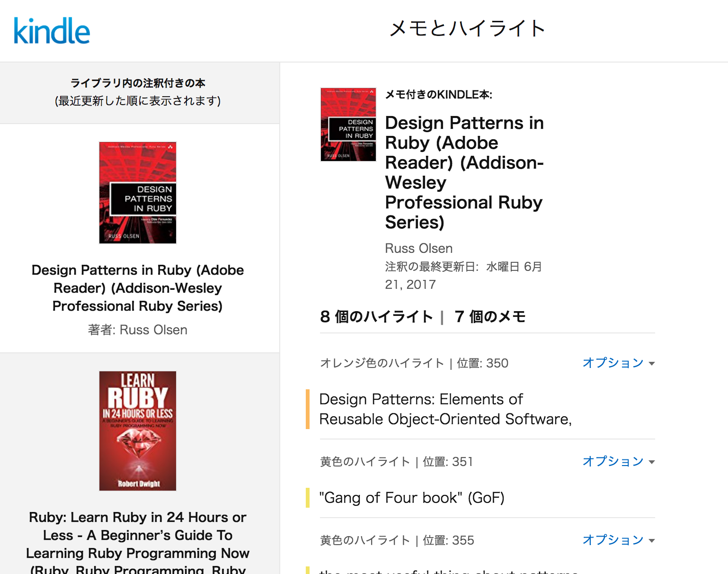Open オプション menu for highlight at 位置 355
728x574 pixels.
click(613, 540)
